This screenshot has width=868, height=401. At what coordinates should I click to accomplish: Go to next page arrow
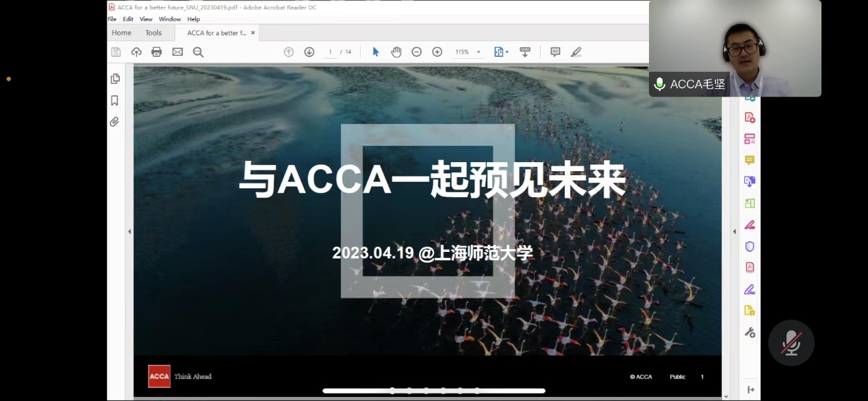(309, 52)
